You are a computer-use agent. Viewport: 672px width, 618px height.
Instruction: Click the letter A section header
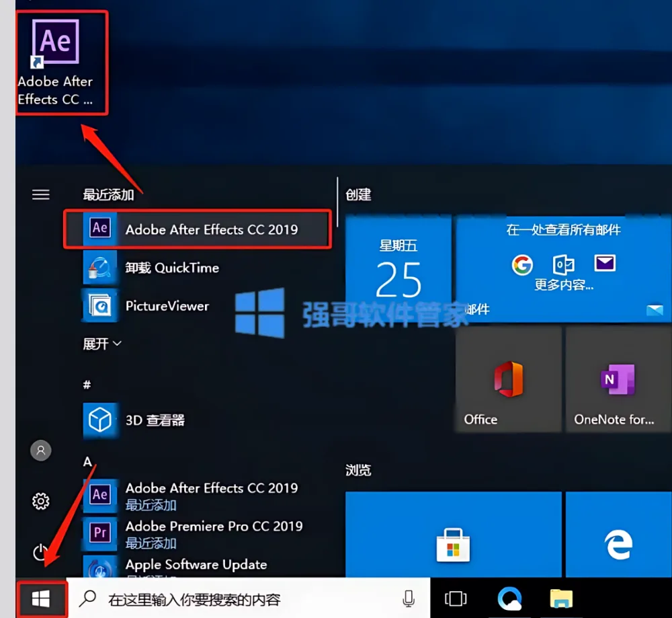pos(87,461)
